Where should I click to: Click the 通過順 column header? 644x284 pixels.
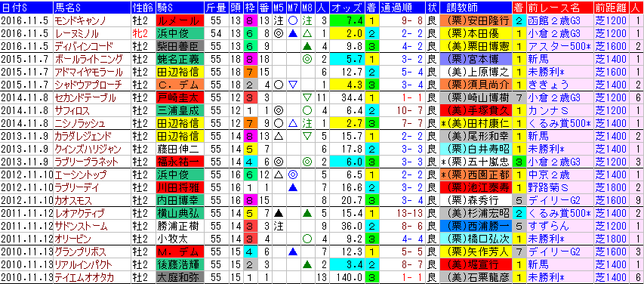pos(403,8)
